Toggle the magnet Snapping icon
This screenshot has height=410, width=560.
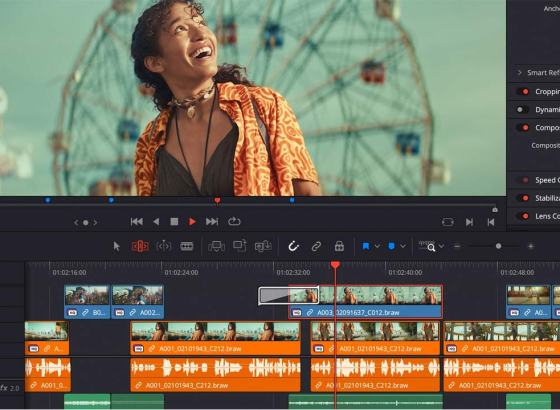pos(293,246)
